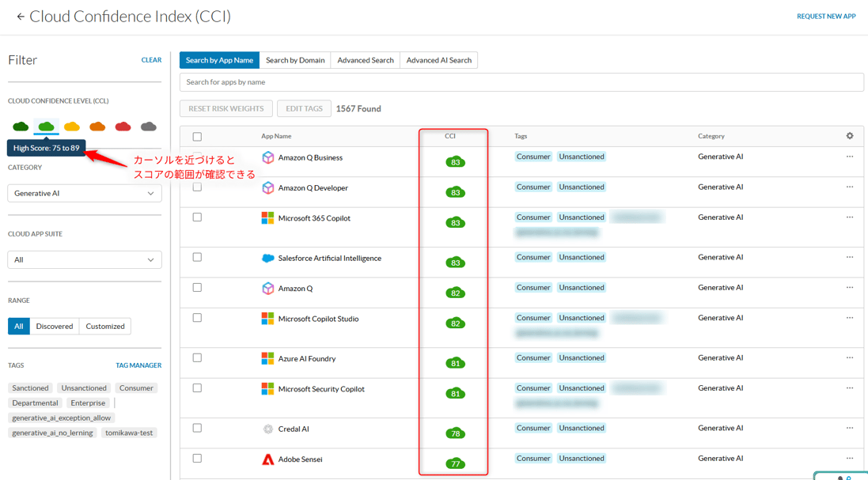Click the Adobe Sensei app icon
Viewport: 868px width, 480px height.
(268, 459)
